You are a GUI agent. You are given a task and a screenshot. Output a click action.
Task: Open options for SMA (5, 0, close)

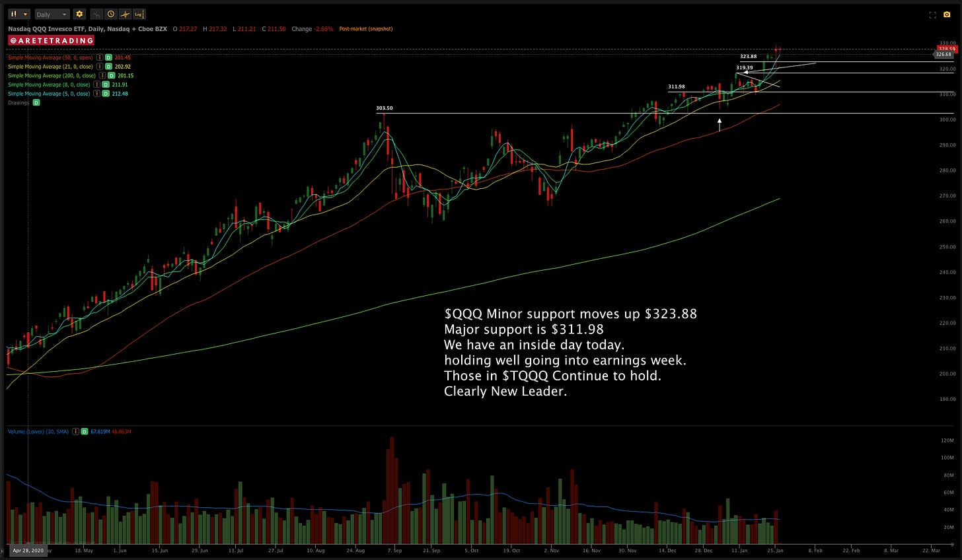pos(97,94)
